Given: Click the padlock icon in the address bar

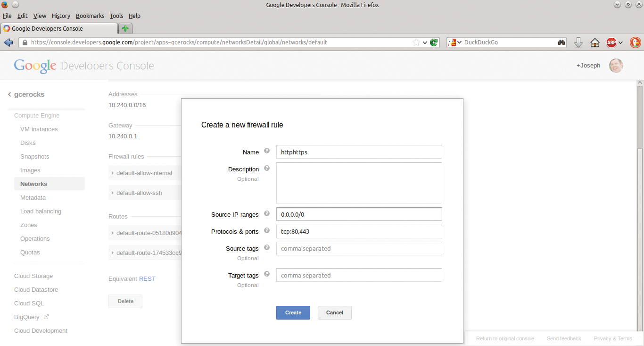Looking at the screenshot, I should pos(24,42).
